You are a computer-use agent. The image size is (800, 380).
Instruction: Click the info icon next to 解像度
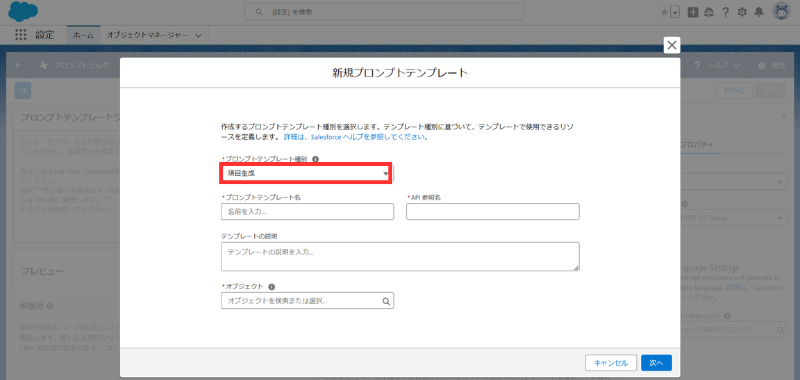tap(50, 306)
